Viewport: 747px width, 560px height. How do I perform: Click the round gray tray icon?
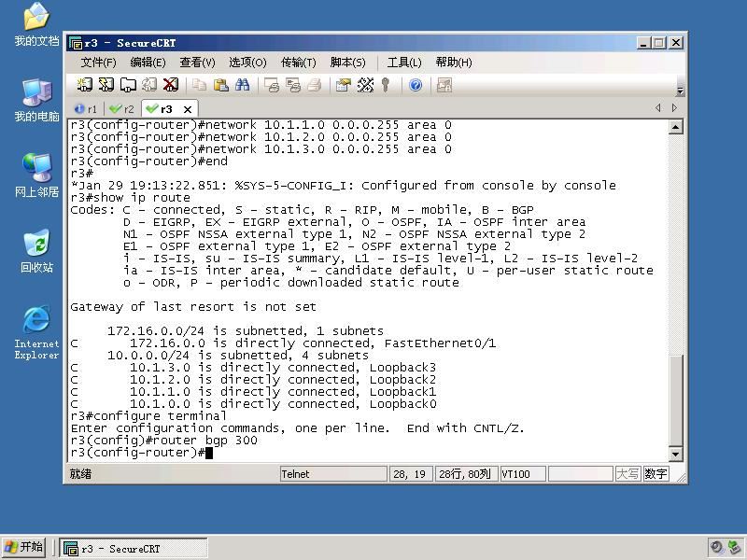[716, 548]
